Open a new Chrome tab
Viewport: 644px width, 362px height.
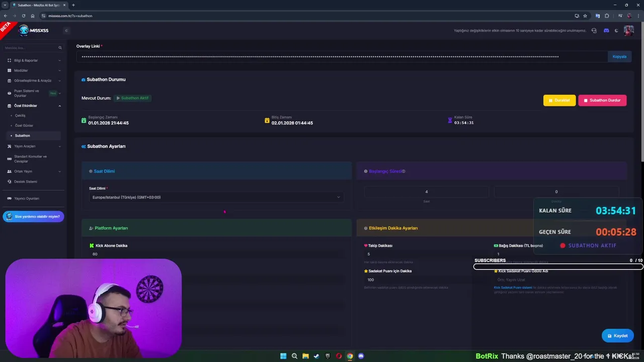pos(73,5)
